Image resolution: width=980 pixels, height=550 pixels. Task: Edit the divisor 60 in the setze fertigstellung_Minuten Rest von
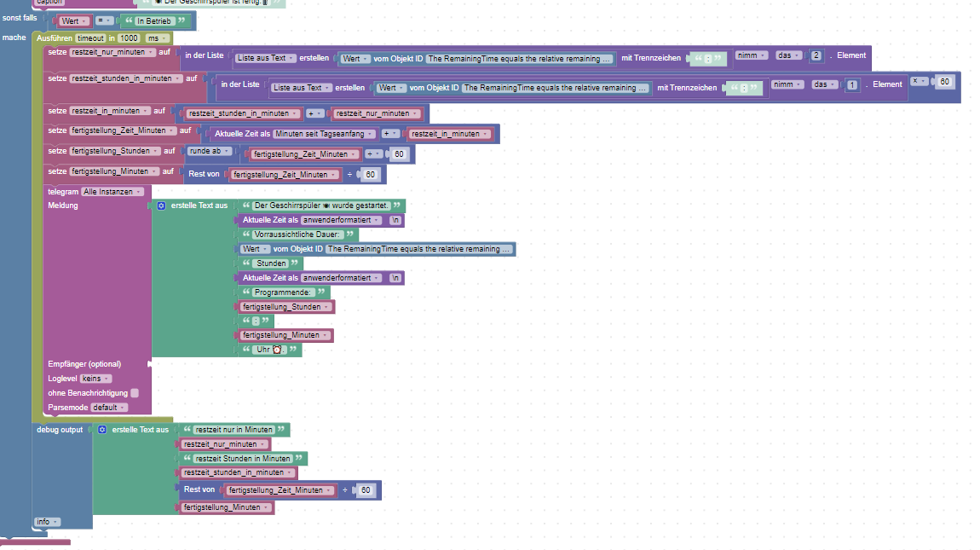click(x=370, y=175)
